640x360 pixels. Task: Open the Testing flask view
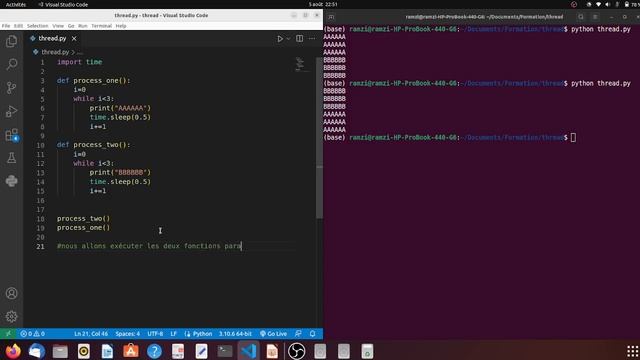point(11,158)
